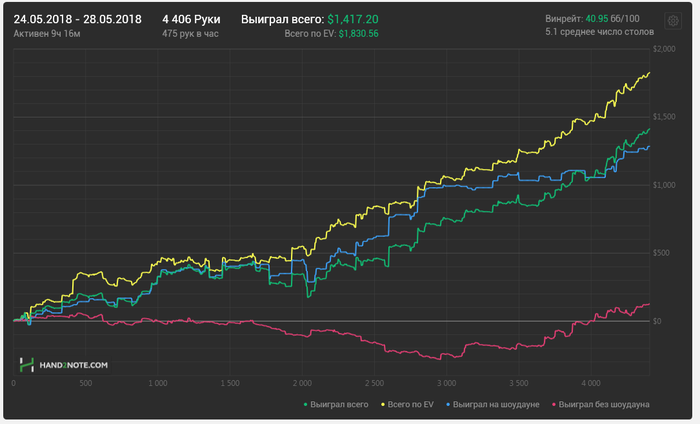Click the 4 000 x-axis label

click(591, 383)
